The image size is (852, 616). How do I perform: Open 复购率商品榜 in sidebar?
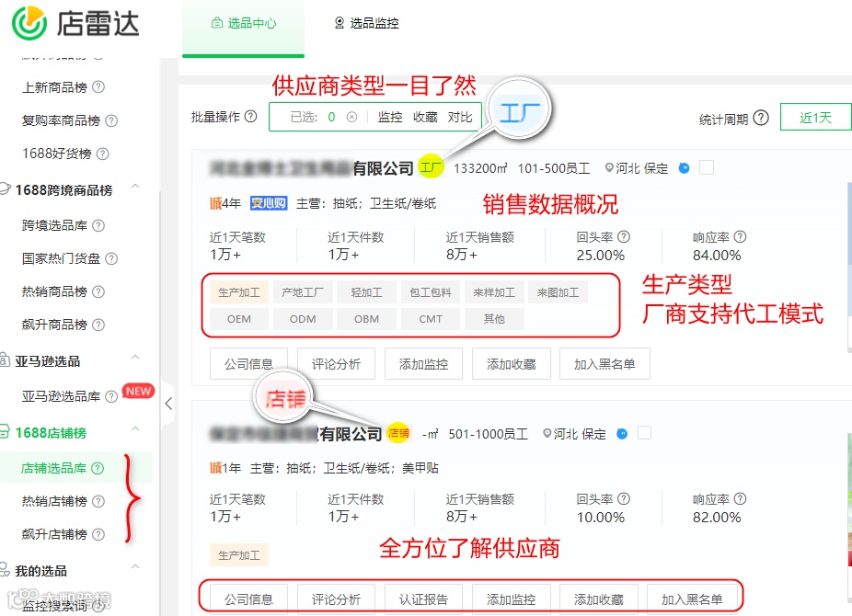(61, 120)
